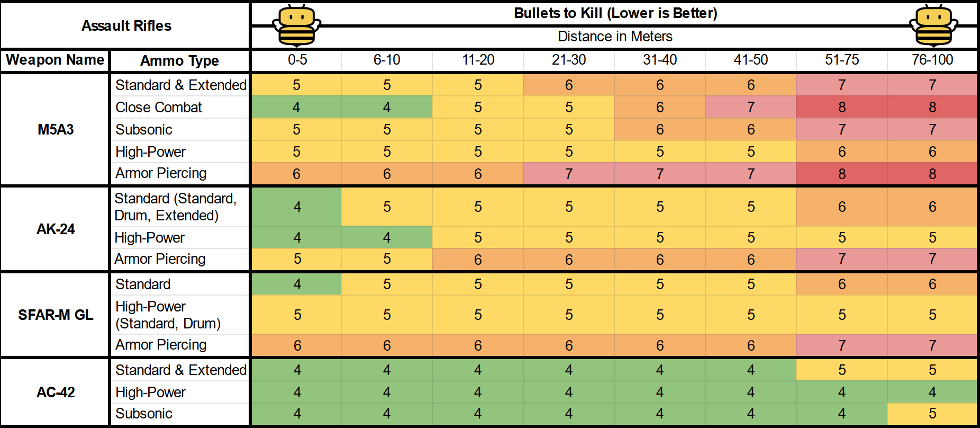Click the Standard (Standard, Drum, Extended) ammo label

[175, 207]
